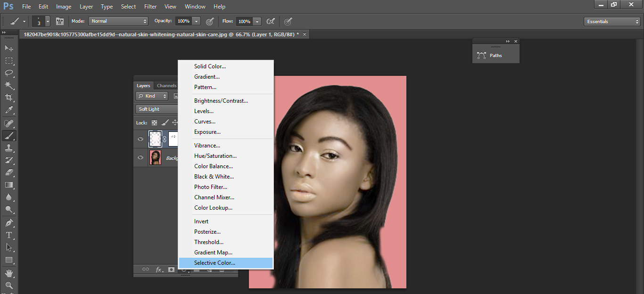644x294 pixels.
Task: Select the Clone Stamp tool
Action: click(x=8, y=148)
